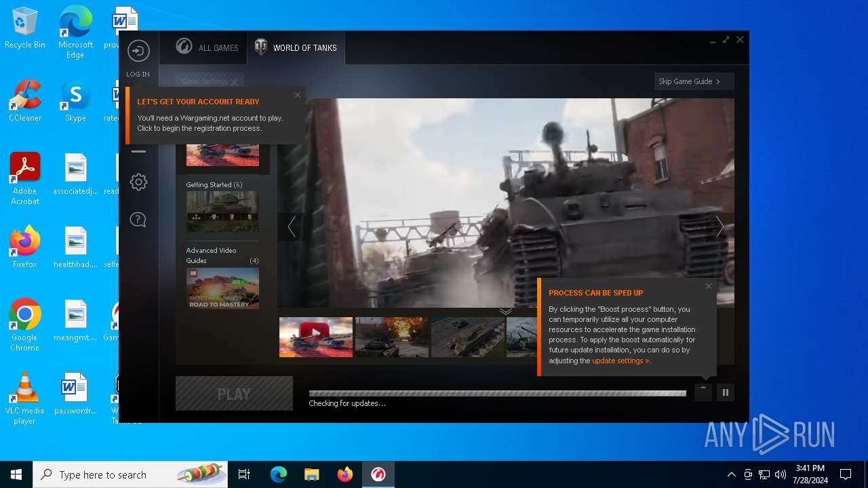Close the process speed up tooltip

tap(709, 286)
